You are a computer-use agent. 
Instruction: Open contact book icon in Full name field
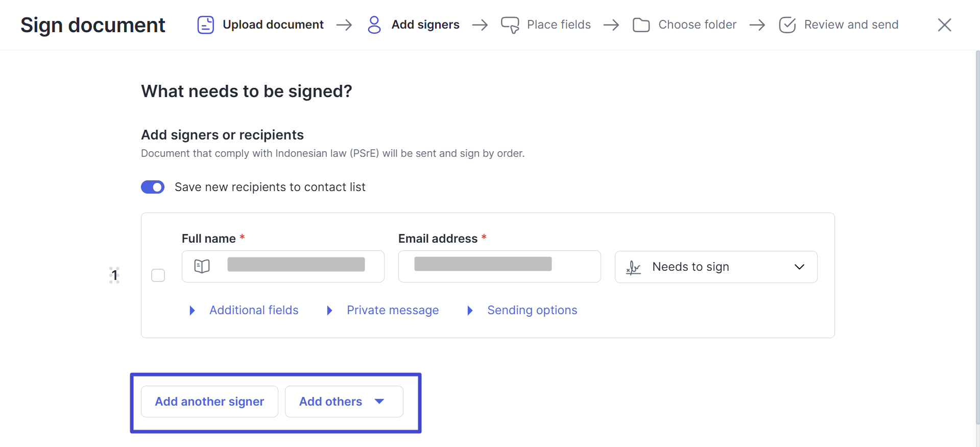point(202,266)
